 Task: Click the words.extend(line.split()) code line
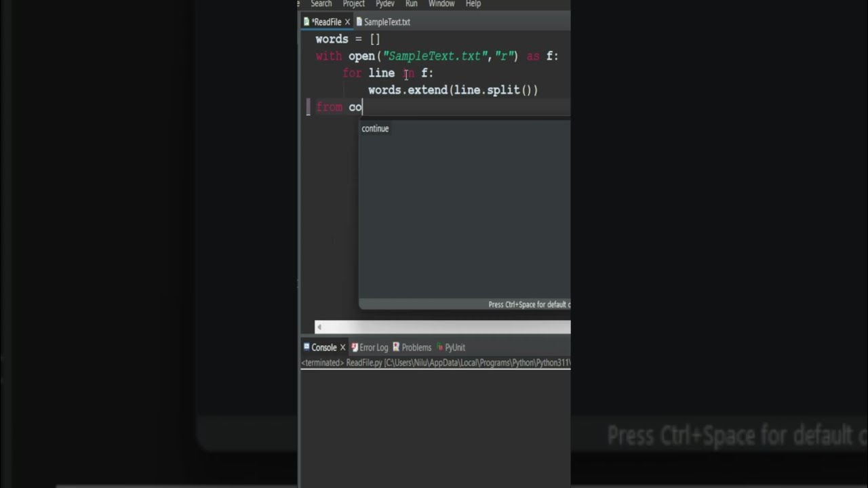[453, 90]
